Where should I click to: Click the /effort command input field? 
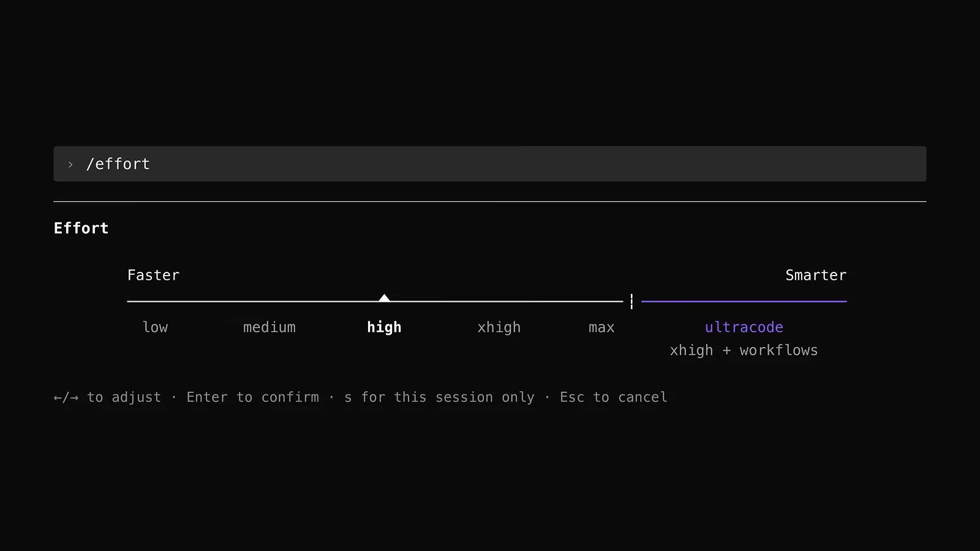click(490, 163)
